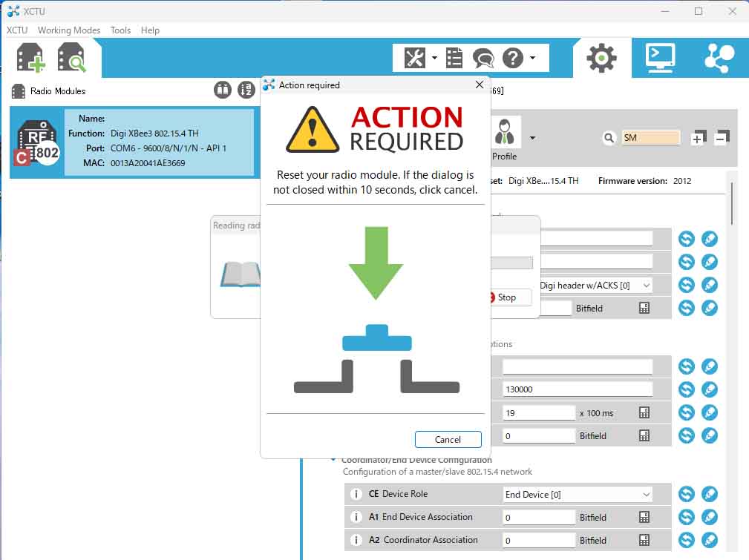Refresh the CE Device Role setting

click(687, 494)
